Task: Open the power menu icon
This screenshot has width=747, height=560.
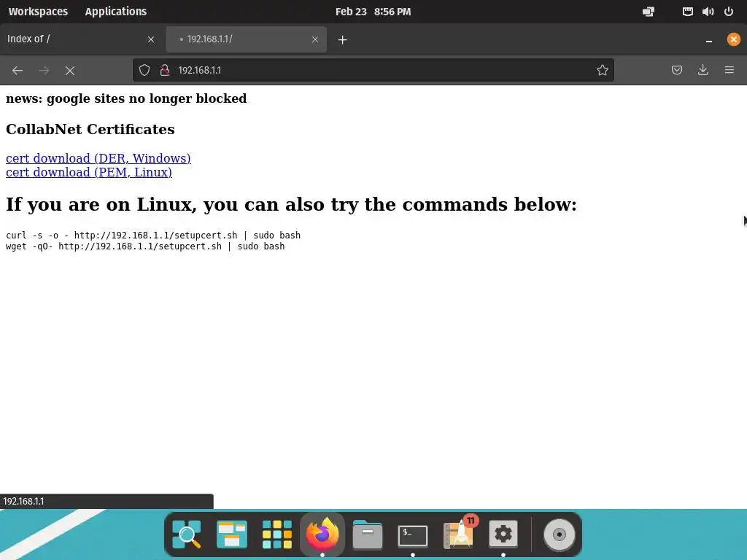Action: click(x=729, y=12)
